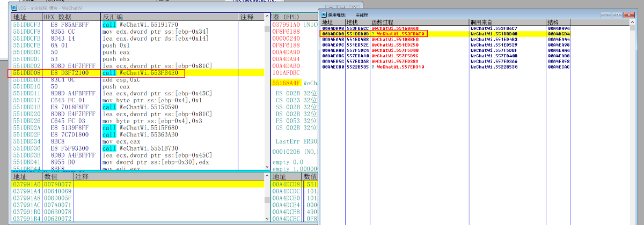Viewport: 644px width, 225px height.
Task: Click the 反汇编 column header
Action: [x=170, y=17]
